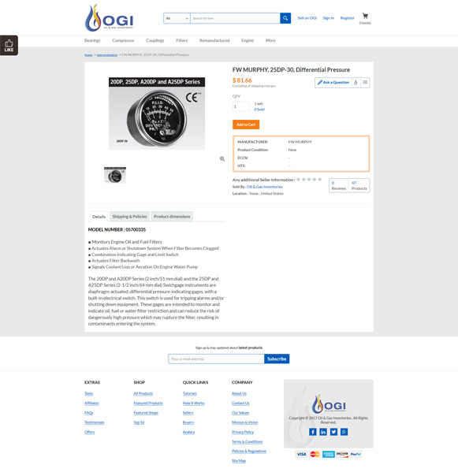458x476 pixels.
Task: Open the Testimonials footer link
Action: 94,422
